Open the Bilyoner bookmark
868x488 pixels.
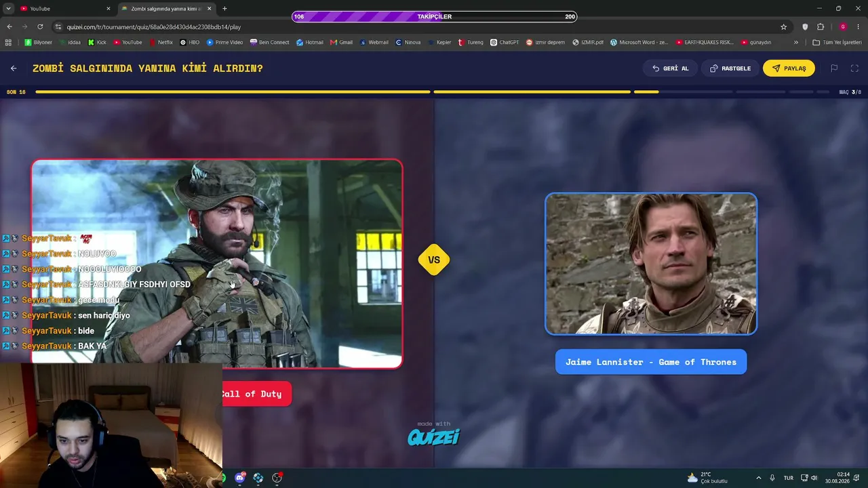[38, 42]
